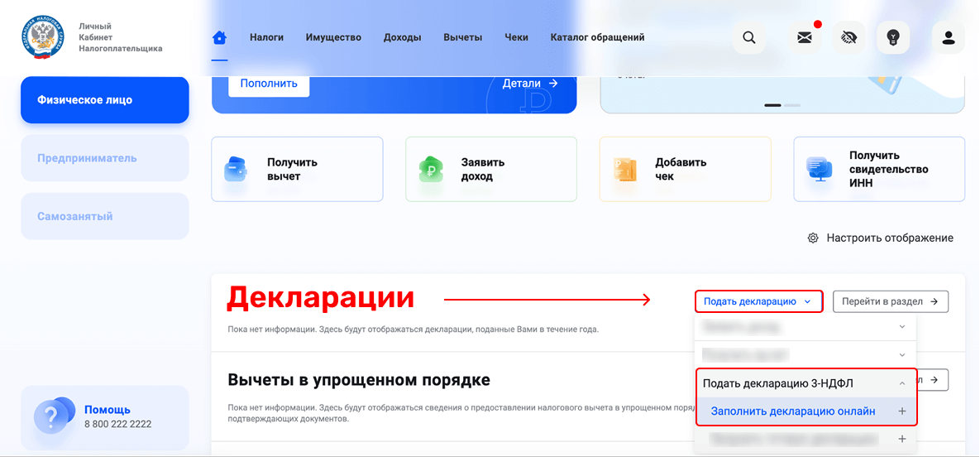This screenshot has width=980, height=457.
Task: Click the question mark Помощь icon
Action: pos(54,415)
